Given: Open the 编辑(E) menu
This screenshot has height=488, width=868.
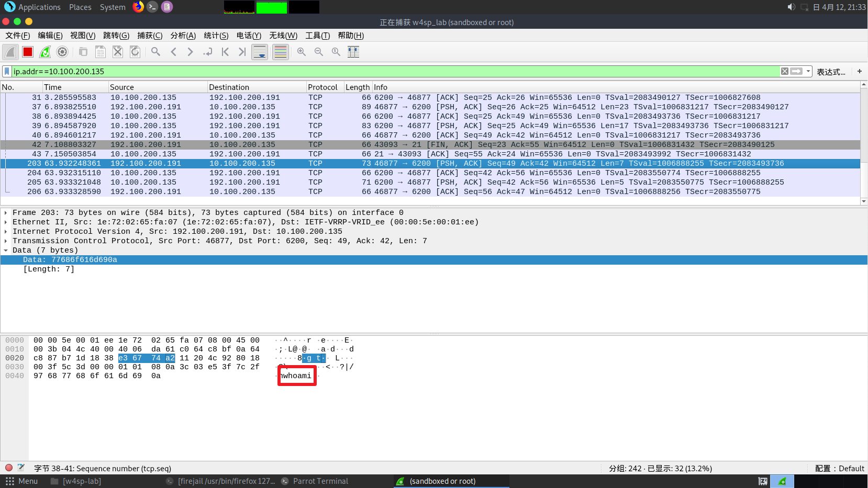Looking at the screenshot, I should (x=50, y=36).
